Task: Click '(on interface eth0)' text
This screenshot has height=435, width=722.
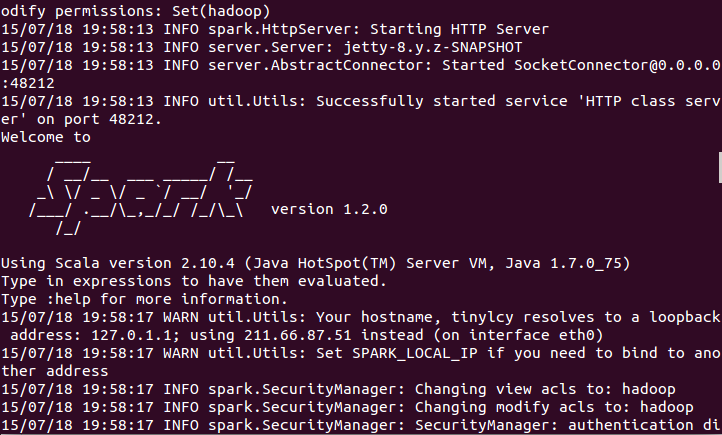Action: (x=518, y=335)
